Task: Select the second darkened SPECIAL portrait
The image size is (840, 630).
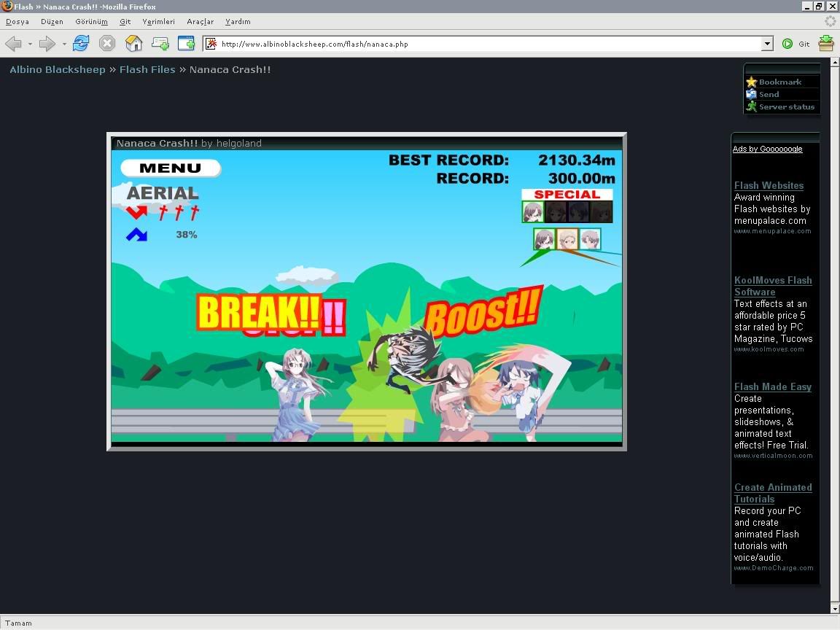Action: [x=556, y=212]
